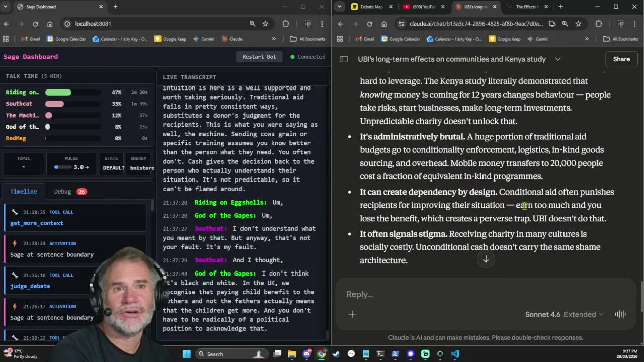The image size is (644, 362).
Task: Click the install app icon in claude.ai address bar
Action: (552, 24)
